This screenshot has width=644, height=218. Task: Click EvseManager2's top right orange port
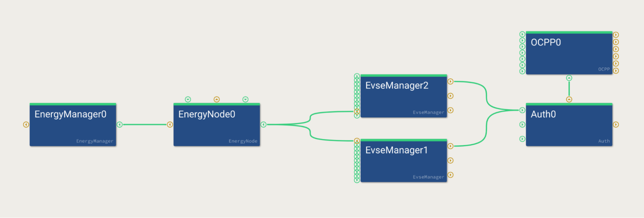coord(450,82)
